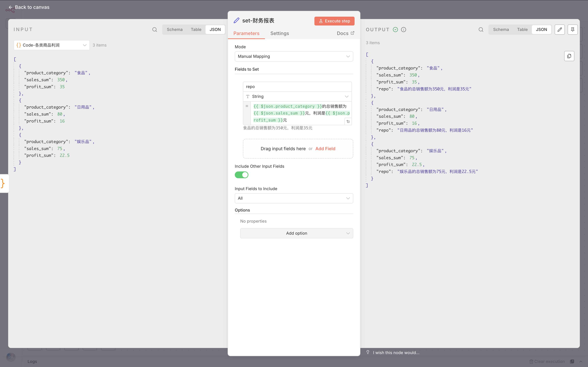The height and width of the screenshot is (367, 588).
Task: Click the Add Field link
Action: [325, 149]
